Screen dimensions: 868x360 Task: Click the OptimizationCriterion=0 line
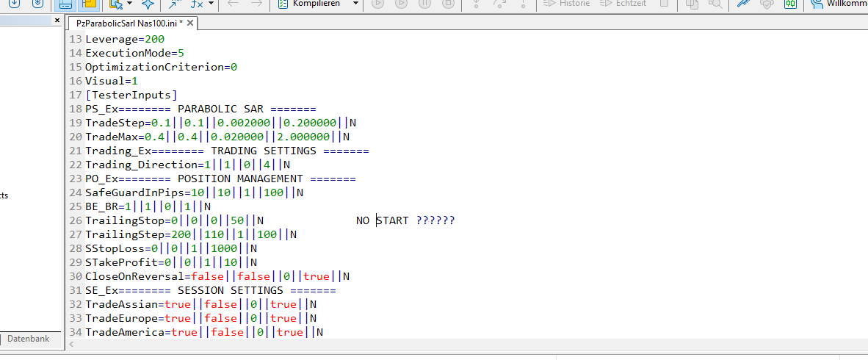tap(161, 67)
